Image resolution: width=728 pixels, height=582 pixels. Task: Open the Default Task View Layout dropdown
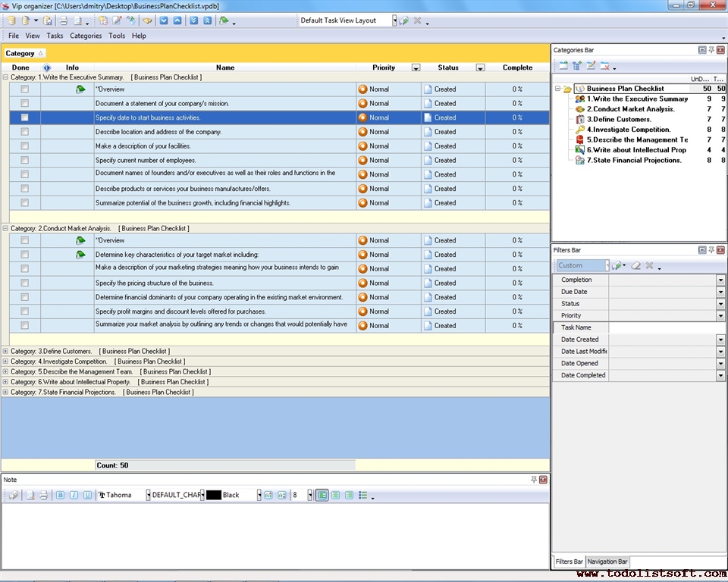pyautogui.click(x=394, y=20)
